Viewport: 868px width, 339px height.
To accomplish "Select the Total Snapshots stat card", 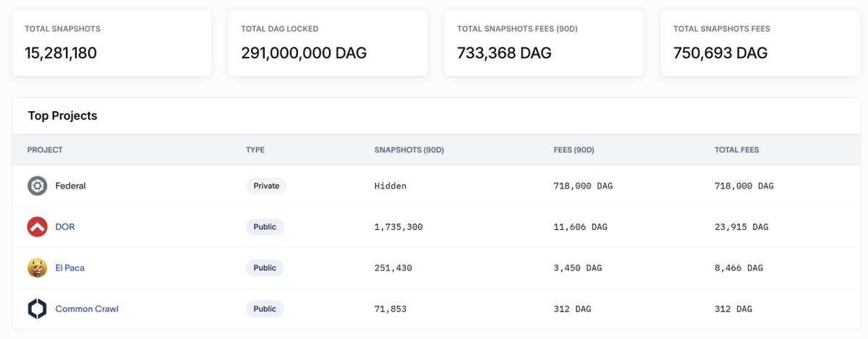I will (x=112, y=43).
